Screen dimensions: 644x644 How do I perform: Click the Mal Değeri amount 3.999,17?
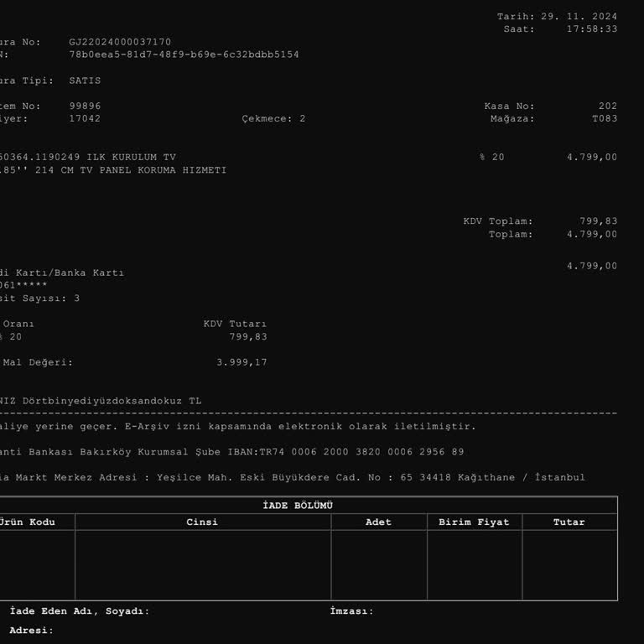coord(241,363)
